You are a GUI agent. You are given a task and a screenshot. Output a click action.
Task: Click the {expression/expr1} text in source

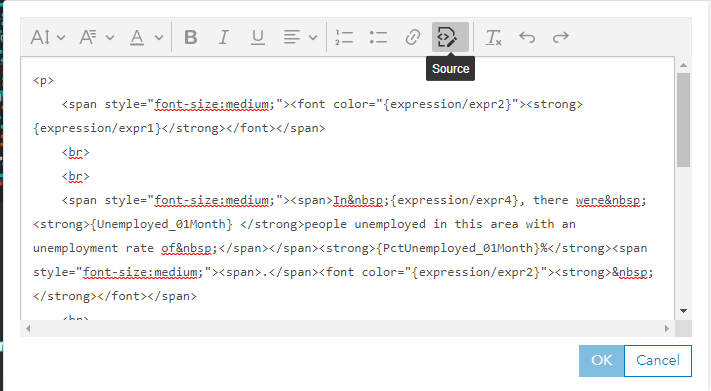[97, 128]
